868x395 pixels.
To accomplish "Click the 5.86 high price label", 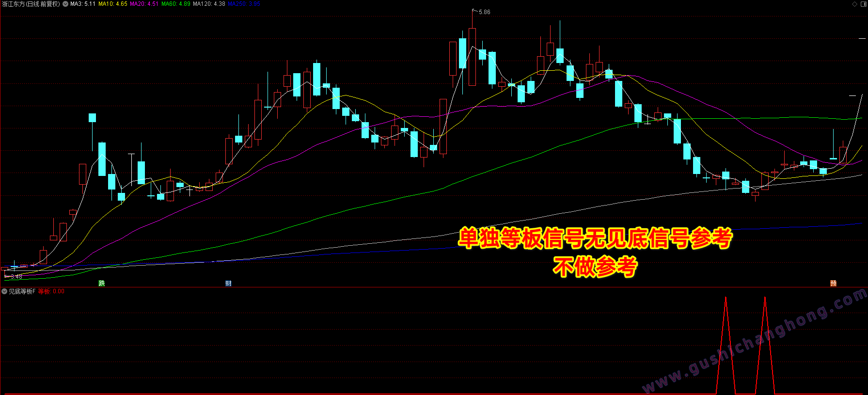I will [484, 12].
